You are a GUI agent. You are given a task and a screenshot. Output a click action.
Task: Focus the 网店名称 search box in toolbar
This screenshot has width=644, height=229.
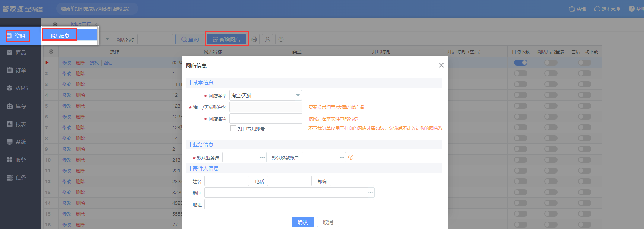click(x=155, y=39)
